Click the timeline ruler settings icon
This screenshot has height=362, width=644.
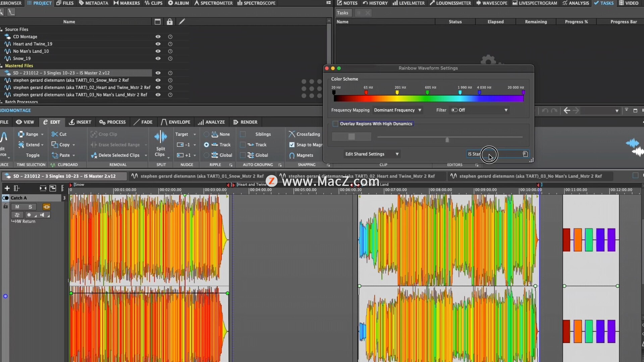click(x=62, y=188)
